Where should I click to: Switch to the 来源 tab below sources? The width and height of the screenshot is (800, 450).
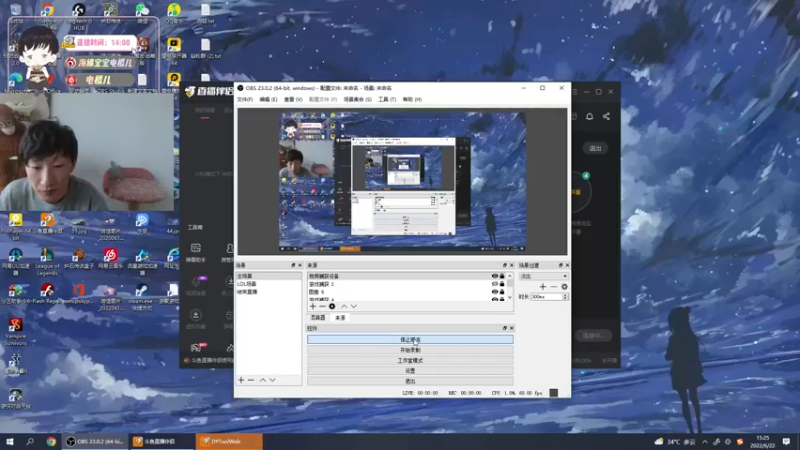coord(340,318)
